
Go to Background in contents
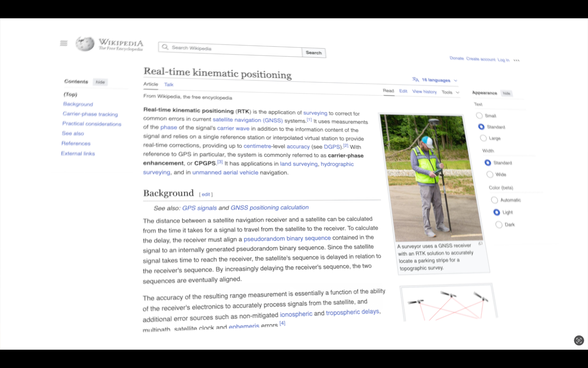pyautogui.click(x=78, y=104)
